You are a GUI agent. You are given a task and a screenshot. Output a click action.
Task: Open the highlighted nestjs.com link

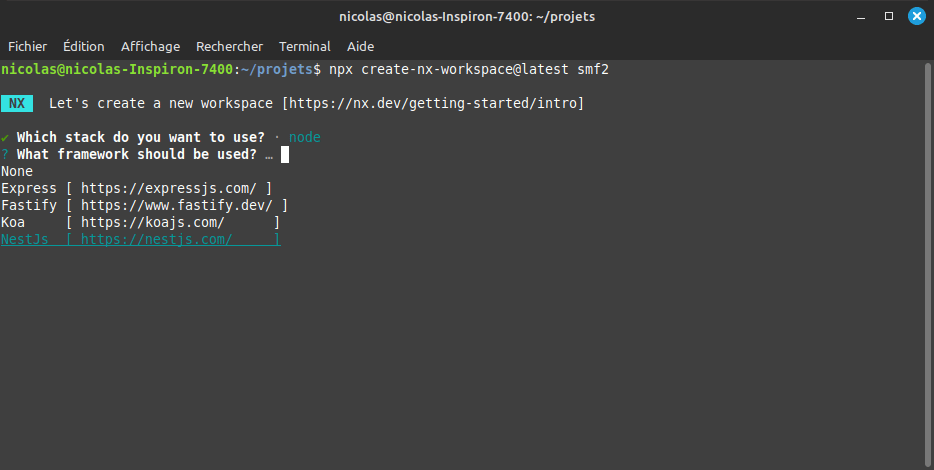(x=156, y=239)
